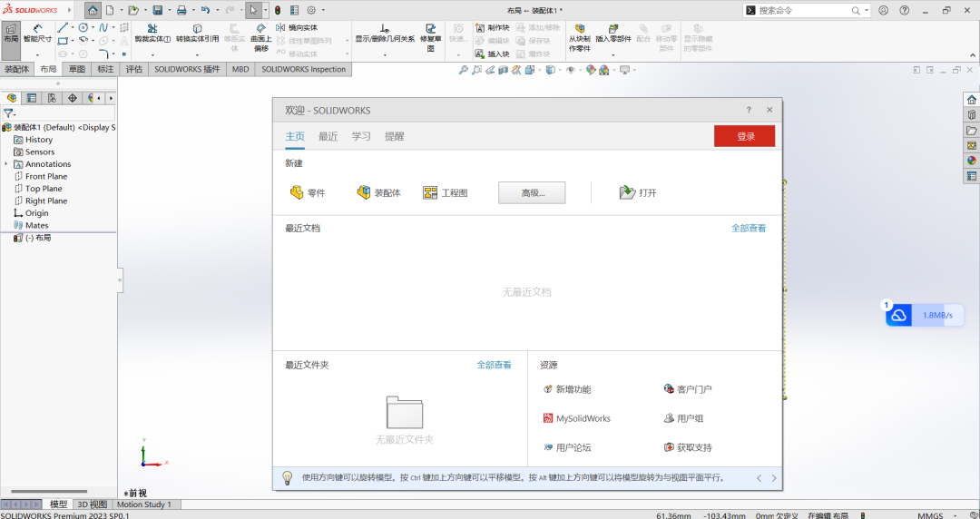
Task: Select the Corner Rectangle tool
Action: click(x=62, y=41)
